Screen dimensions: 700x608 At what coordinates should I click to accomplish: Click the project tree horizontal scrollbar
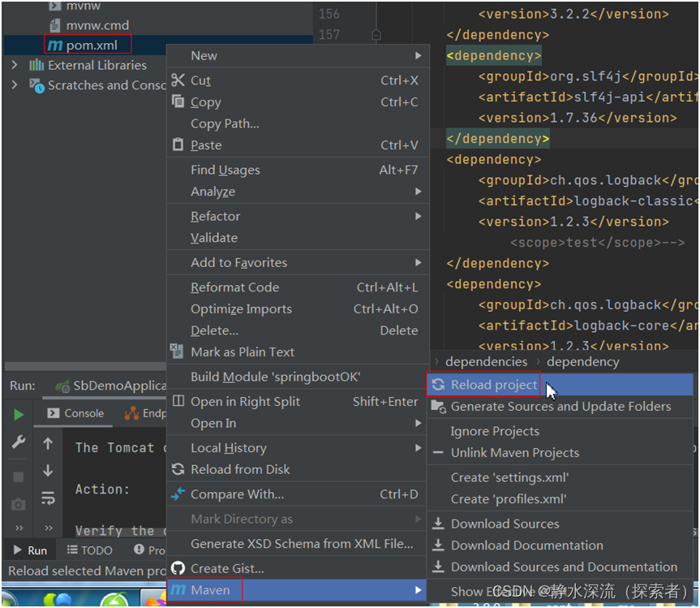point(85,366)
